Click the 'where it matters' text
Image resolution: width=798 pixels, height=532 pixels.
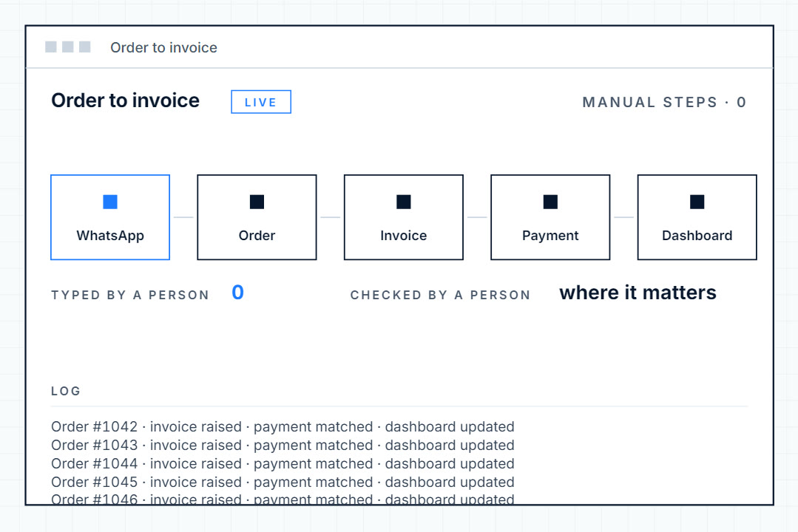[x=638, y=293]
